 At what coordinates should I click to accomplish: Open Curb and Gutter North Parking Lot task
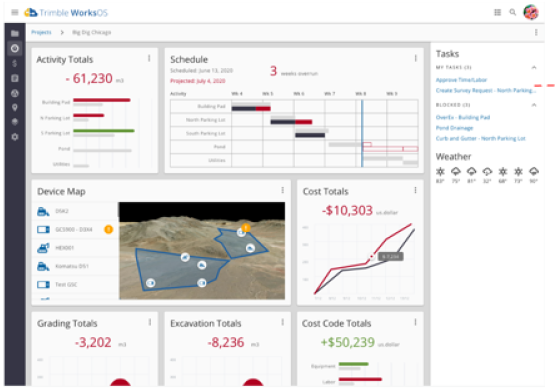[x=480, y=138]
